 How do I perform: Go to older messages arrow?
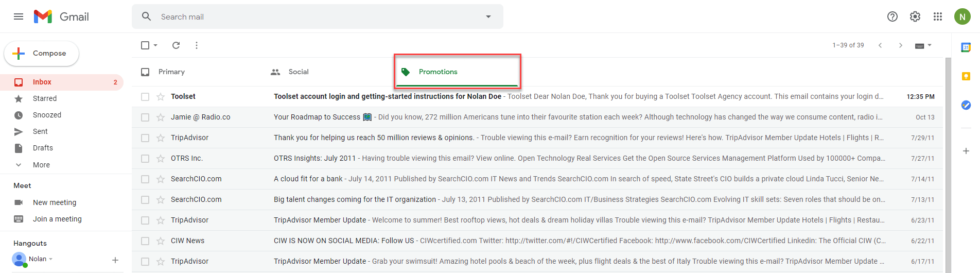pos(901,45)
